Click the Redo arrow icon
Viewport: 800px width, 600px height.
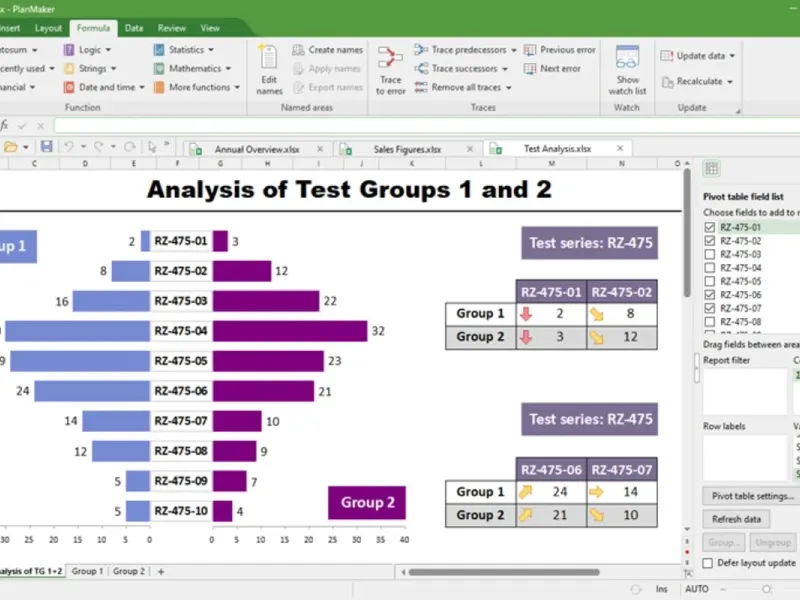99,147
